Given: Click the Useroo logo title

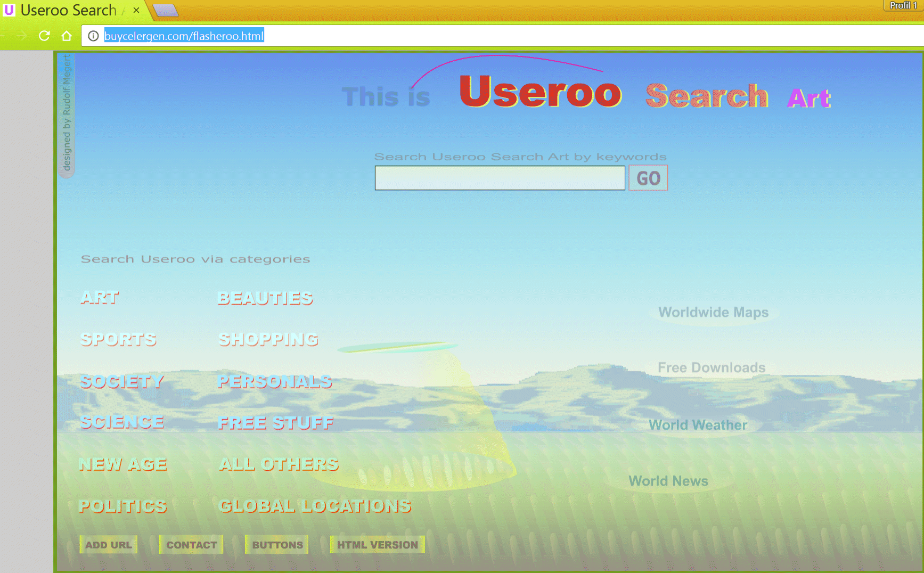Looking at the screenshot, I should 541,92.
